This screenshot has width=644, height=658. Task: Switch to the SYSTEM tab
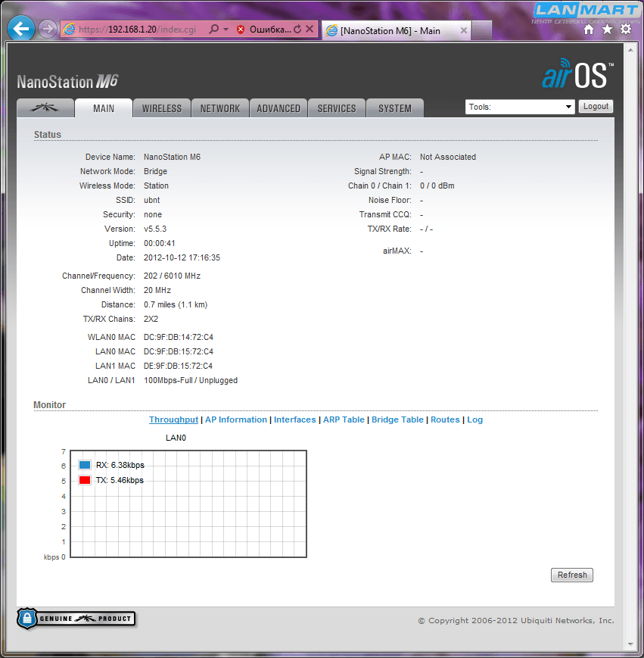(395, 108)
